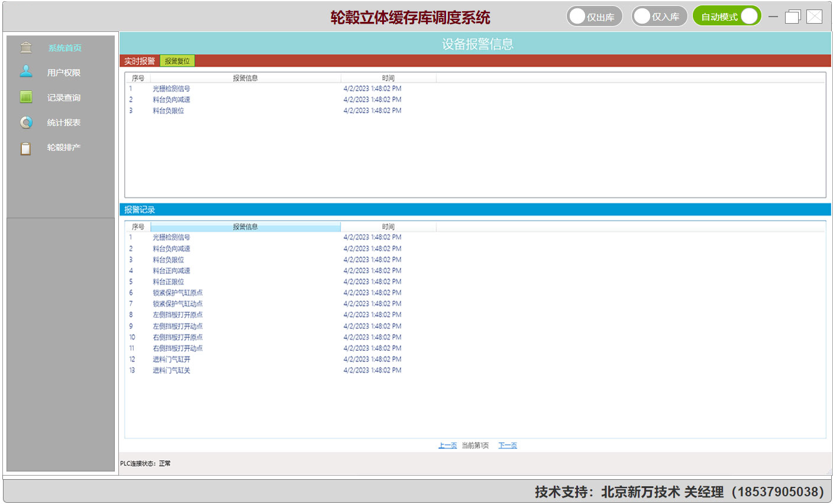This screenshot has height=504, width=833.
Task: Switch to the 实时报警 tab
Action: 140,61
